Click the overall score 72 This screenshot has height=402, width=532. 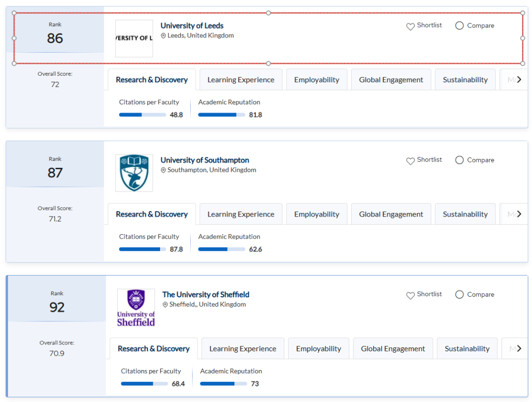pos(55,85)
